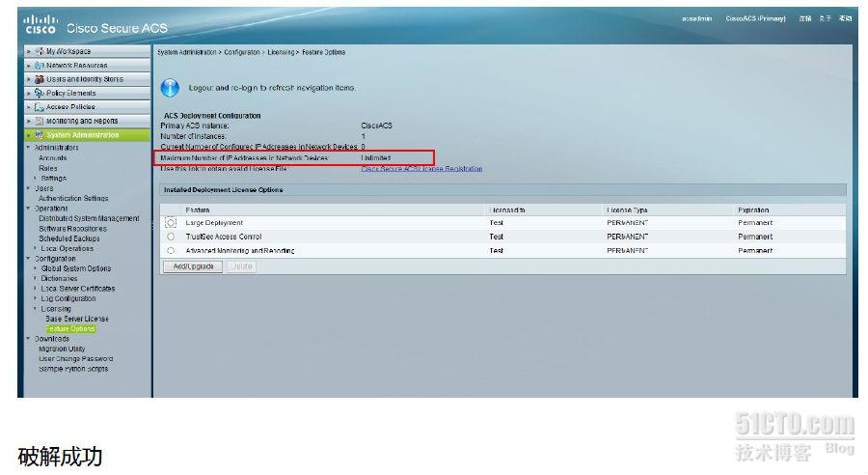Click the My Workspace icon in sidebar

pos(40,51)
